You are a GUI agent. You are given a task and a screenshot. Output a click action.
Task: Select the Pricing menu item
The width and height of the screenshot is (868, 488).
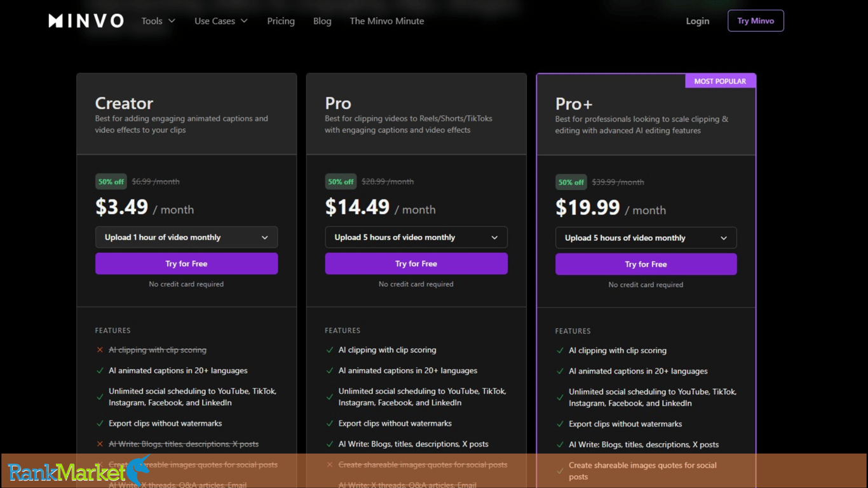[x=281, y=20]
